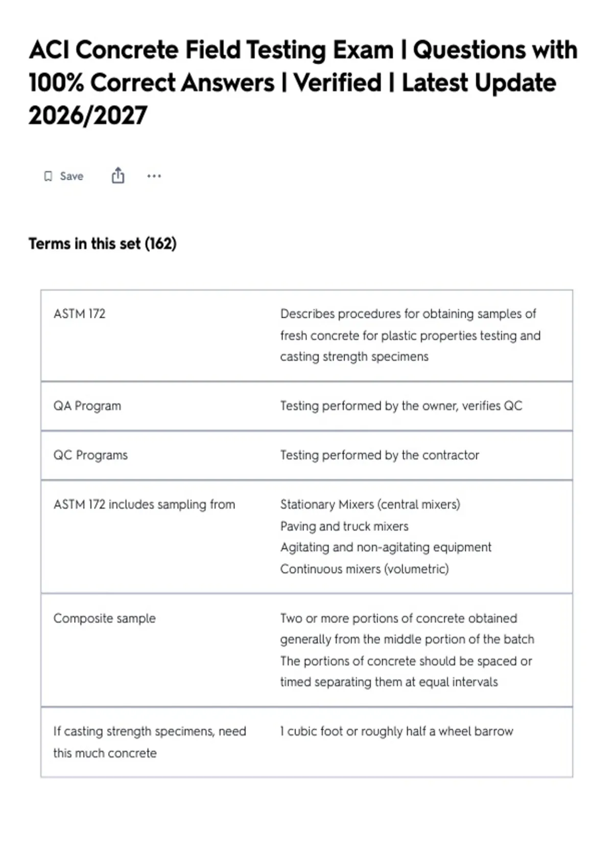Image resolution: width=613 pixels, height=868 pixels.
Task: Select the 'Describes procedures for obtaining samples' definition
Action: (x=410, y=335)
